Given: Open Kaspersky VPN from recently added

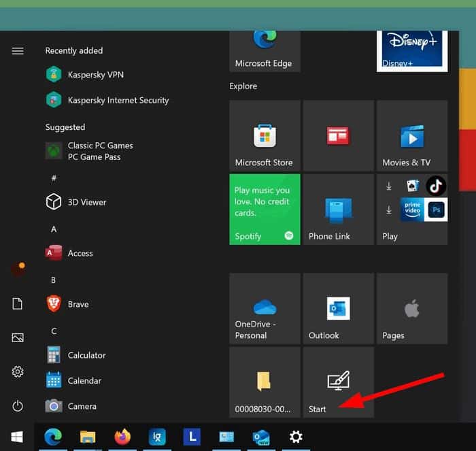Looking at the screenshot, I should tap(85, 75).
